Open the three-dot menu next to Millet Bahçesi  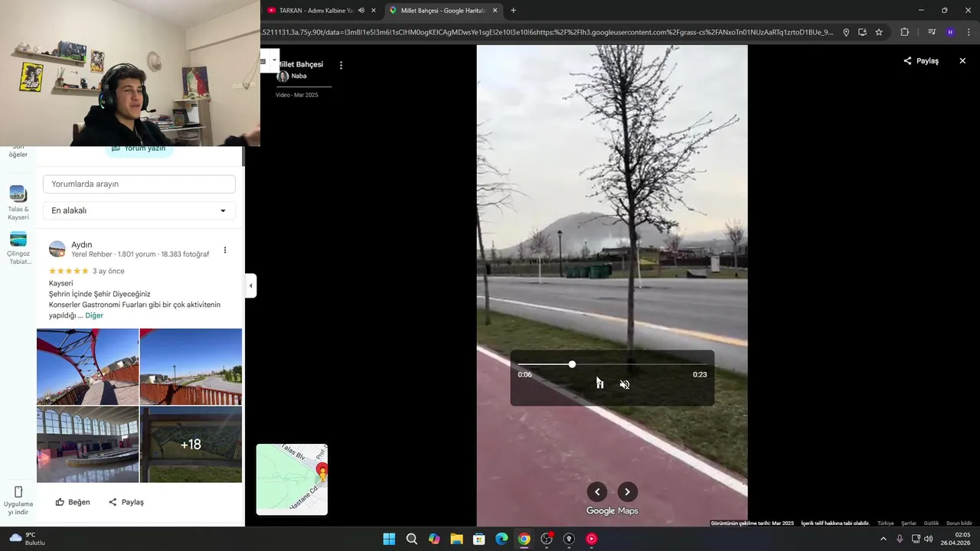tap(341, 65)
